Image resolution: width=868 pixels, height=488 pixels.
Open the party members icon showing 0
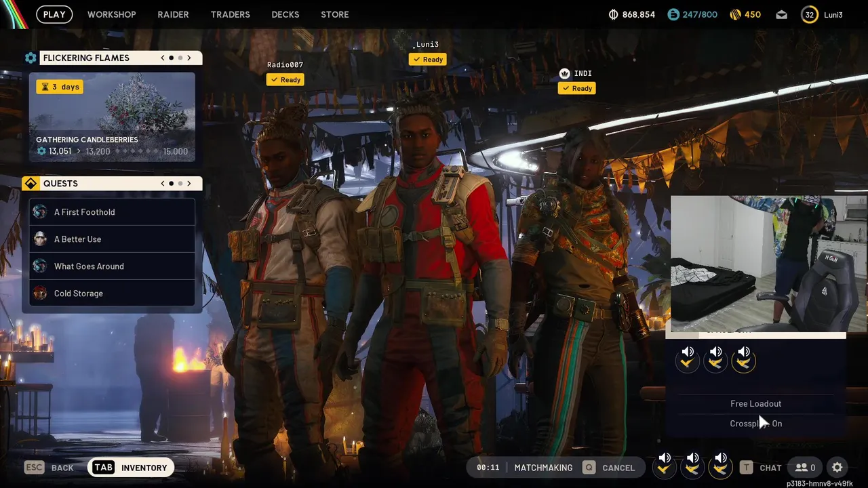coord(805,468)
